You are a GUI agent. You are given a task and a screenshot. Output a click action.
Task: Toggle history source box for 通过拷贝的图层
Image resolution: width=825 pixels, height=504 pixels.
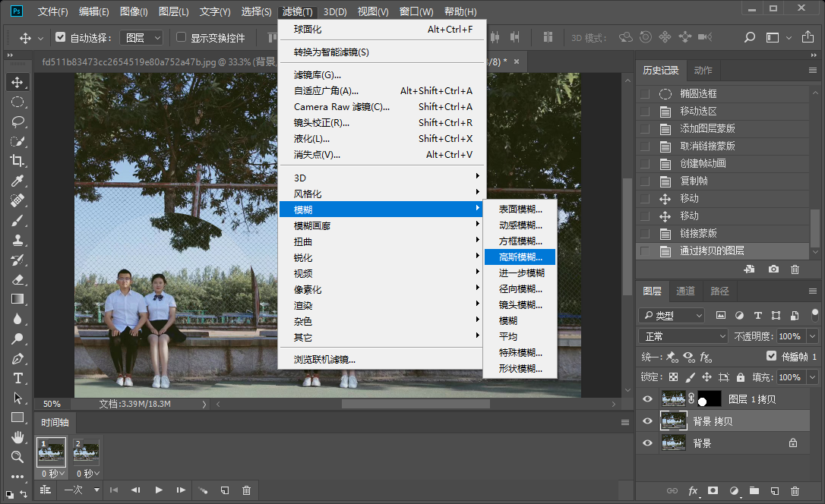[x=645, y=250]
